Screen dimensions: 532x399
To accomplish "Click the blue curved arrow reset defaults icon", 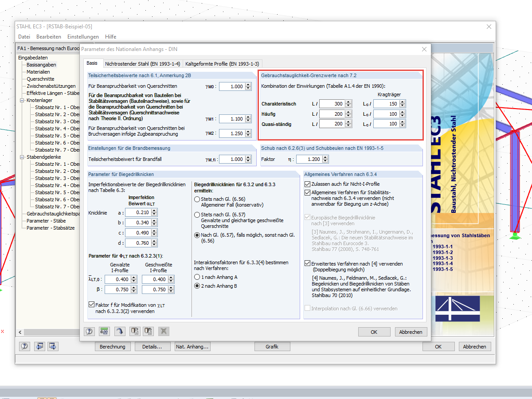I will pos(119,331).
